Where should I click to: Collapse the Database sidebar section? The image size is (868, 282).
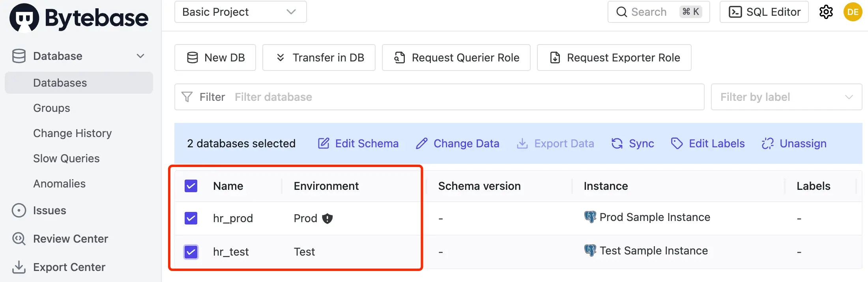(140, 56)
